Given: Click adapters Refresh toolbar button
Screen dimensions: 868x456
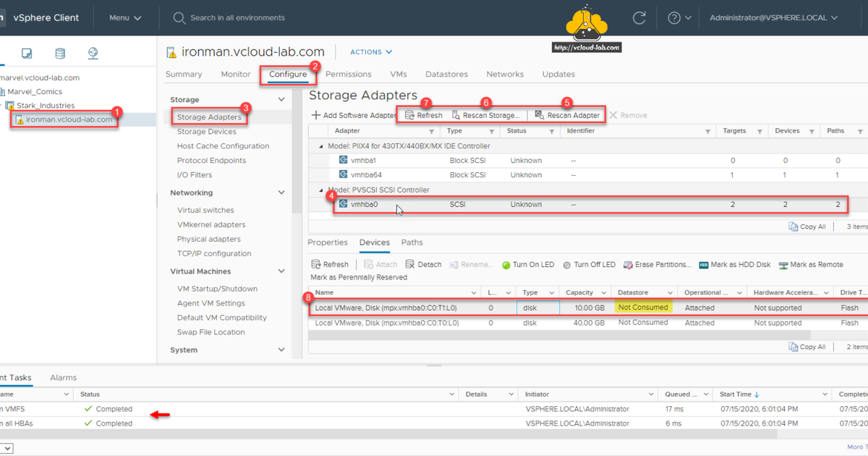Looking at the screenshot, I should click(x=423, y=115).
